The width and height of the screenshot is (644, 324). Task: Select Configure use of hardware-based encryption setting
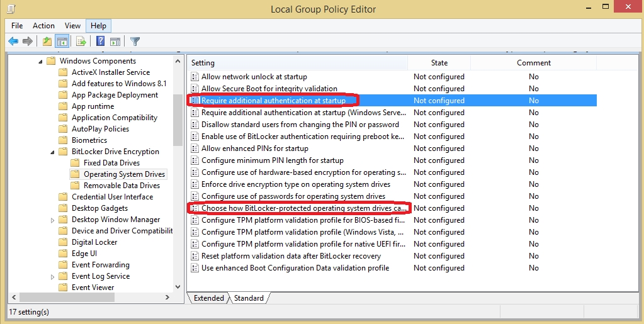303,172
